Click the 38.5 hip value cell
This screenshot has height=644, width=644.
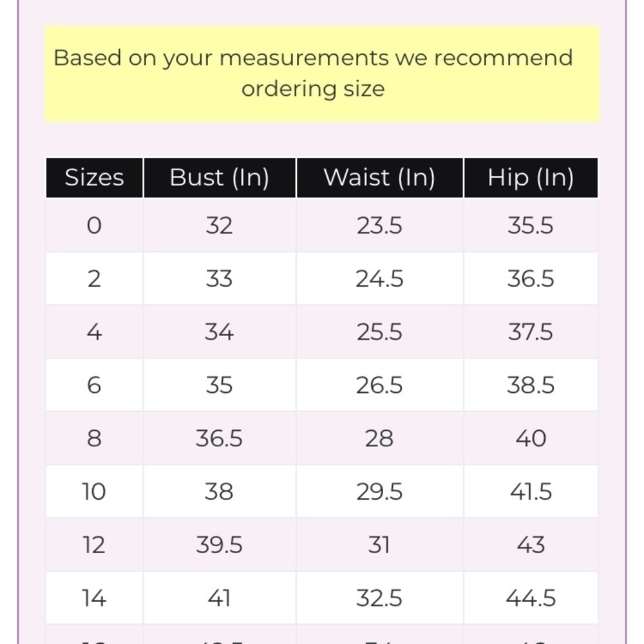click(x=531, y=385)
